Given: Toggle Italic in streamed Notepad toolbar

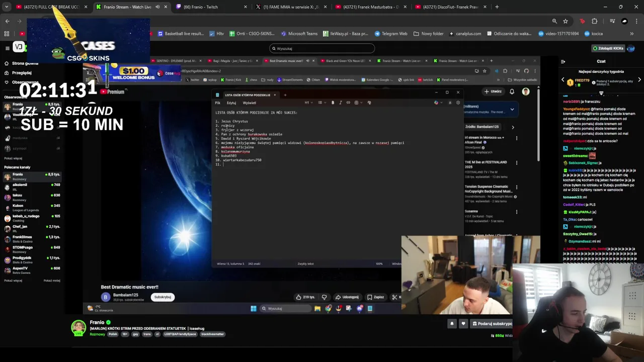Looking at the screenshot, I should tap(340, 103).
